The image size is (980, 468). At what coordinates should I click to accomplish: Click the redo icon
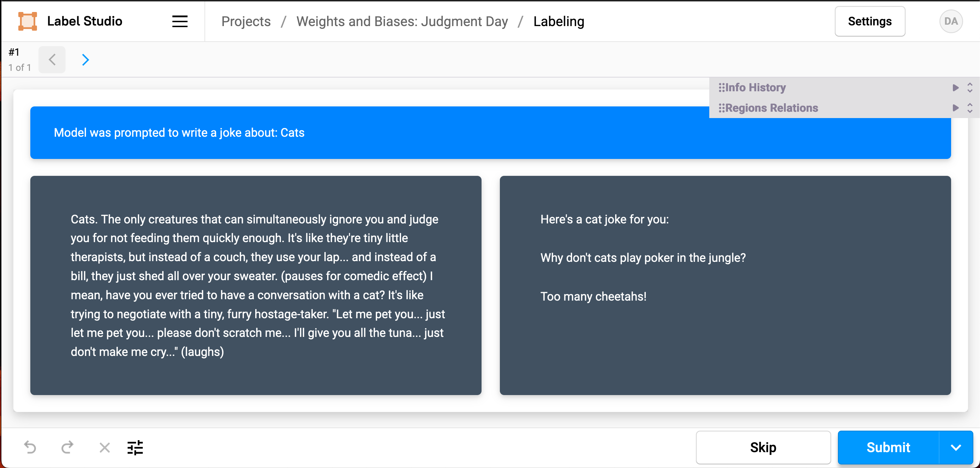tap(67, 447)
